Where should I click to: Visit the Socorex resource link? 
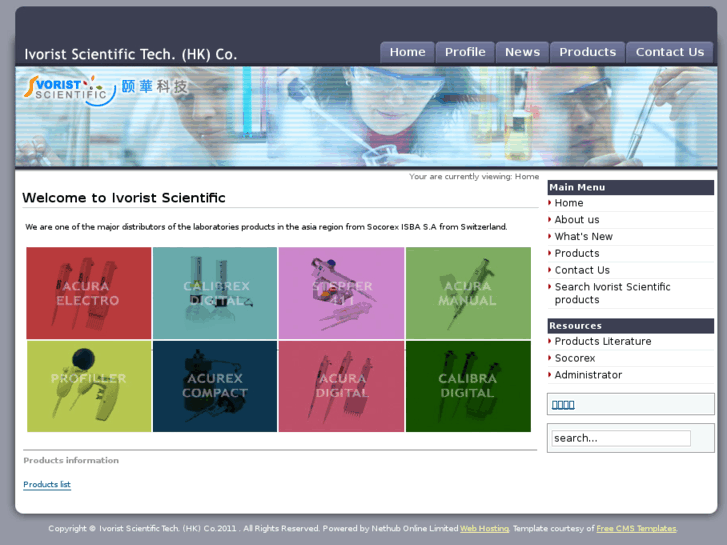pos(574,358)
